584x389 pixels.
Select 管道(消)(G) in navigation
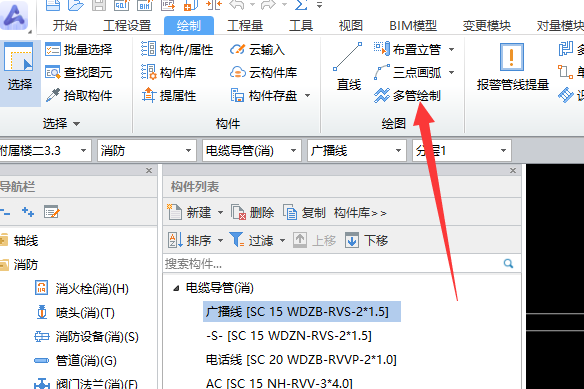click(x=75, y=361)
